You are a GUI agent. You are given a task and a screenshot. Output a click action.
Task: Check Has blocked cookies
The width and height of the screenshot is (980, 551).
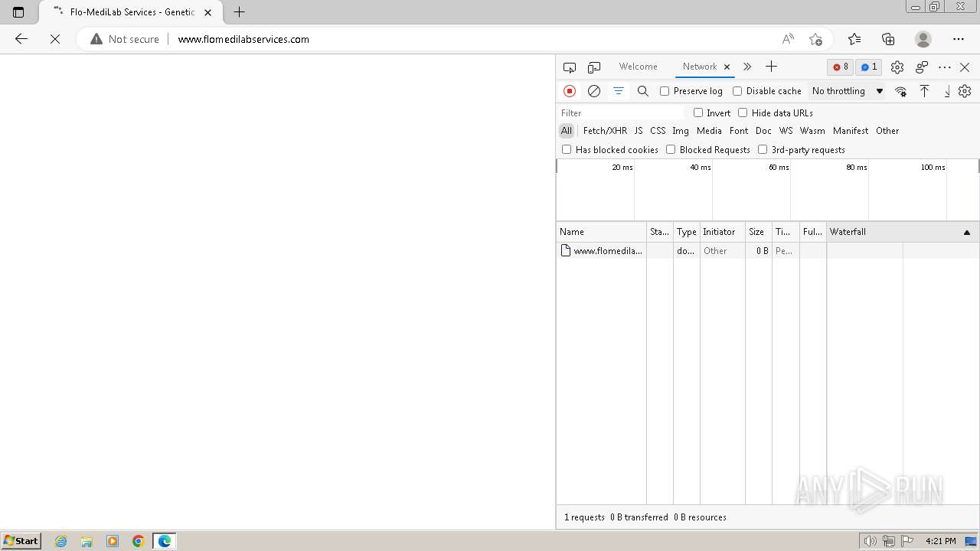click(567, 149)
